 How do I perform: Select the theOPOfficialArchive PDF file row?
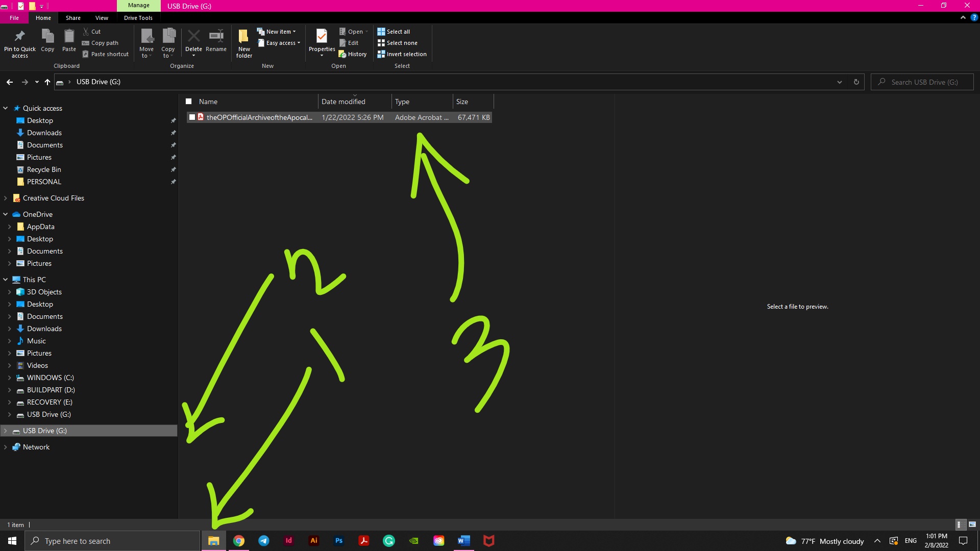[339, 117]
